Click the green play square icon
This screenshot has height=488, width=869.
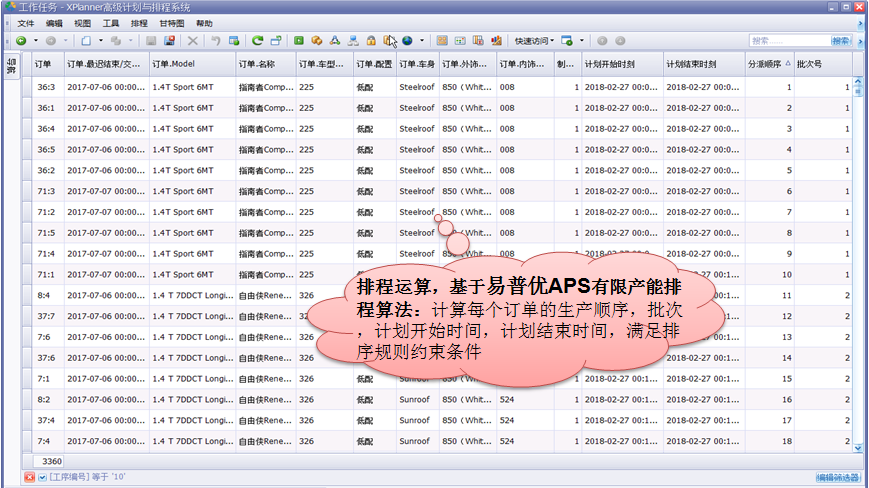[299, 41]
